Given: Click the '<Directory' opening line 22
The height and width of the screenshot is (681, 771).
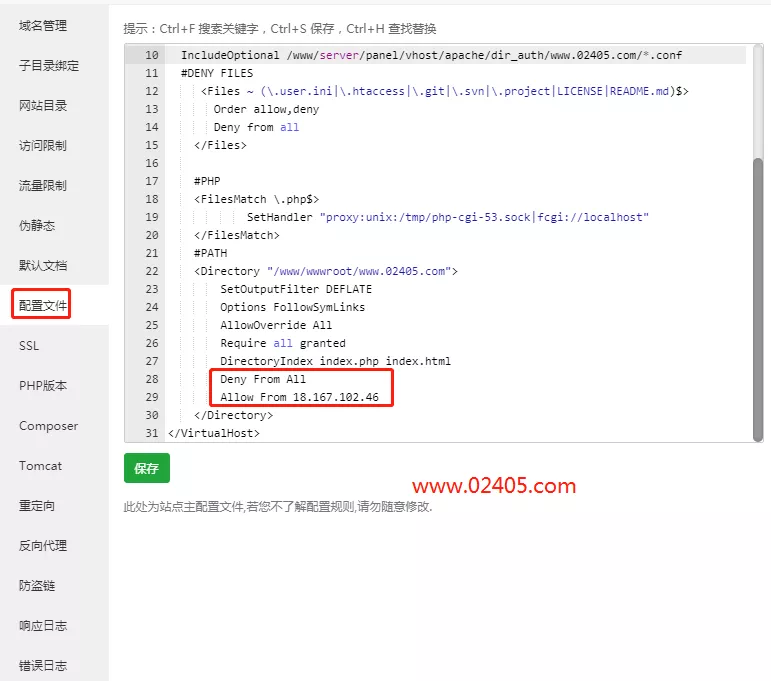Looking at the screenshot, I should [326, 271].
